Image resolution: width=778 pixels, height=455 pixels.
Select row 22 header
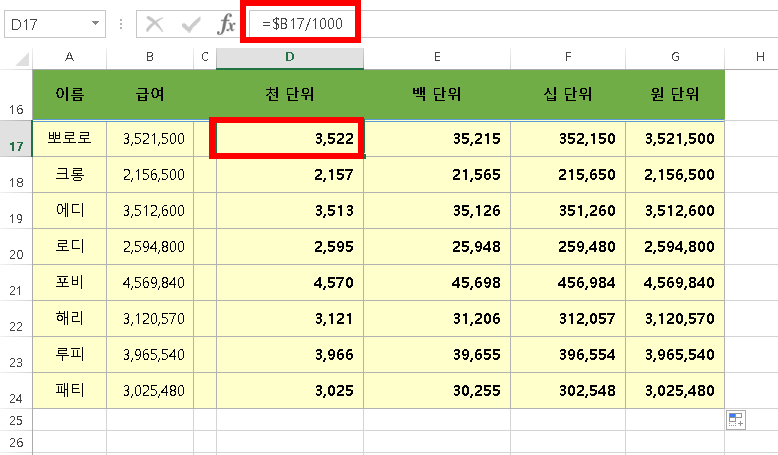[16, 319]
